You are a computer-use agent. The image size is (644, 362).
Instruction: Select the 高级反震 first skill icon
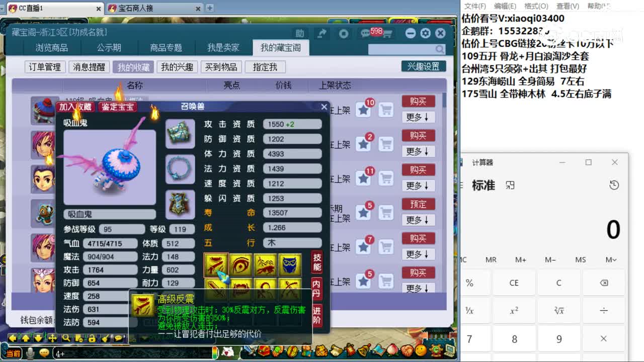[216, 265]
